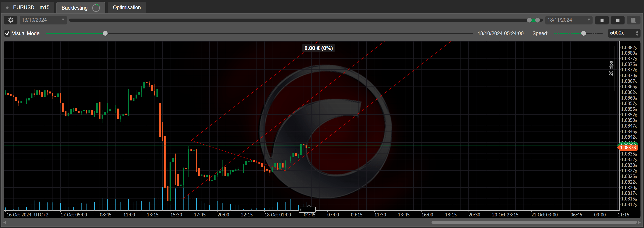Click the 18 Oct 01:00 time axis label
644x228 pixels.
click(278, 215)
